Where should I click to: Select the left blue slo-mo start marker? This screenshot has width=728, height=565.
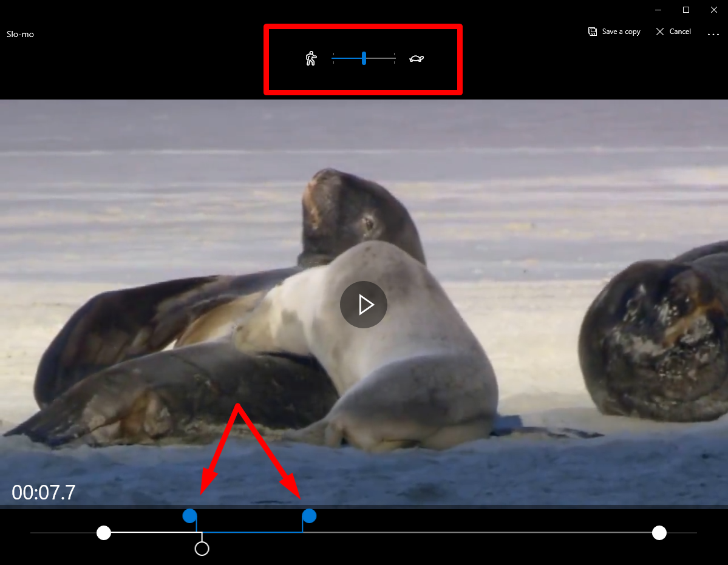(x=189, y=516)
